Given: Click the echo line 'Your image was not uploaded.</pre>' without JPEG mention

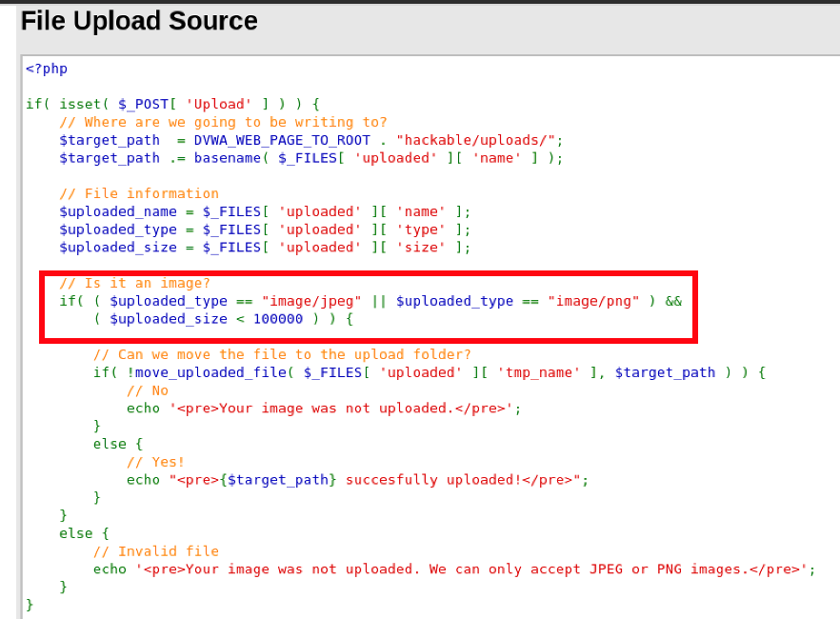Looking at the screenshot, I should 324,408.
